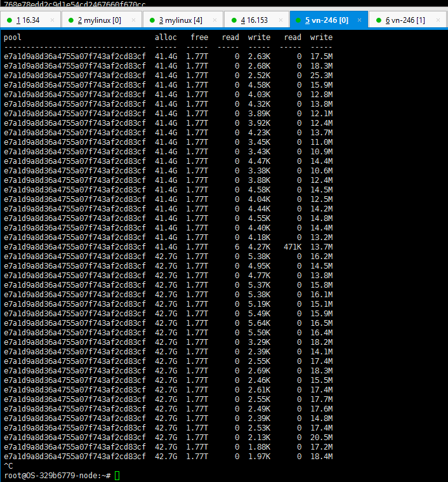Click the 'root@OS-329b6779-node:~#' shell prompt

57,476
